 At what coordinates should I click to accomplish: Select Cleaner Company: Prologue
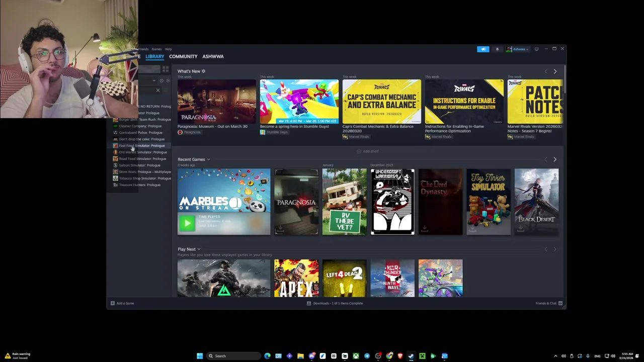(139, 126)
